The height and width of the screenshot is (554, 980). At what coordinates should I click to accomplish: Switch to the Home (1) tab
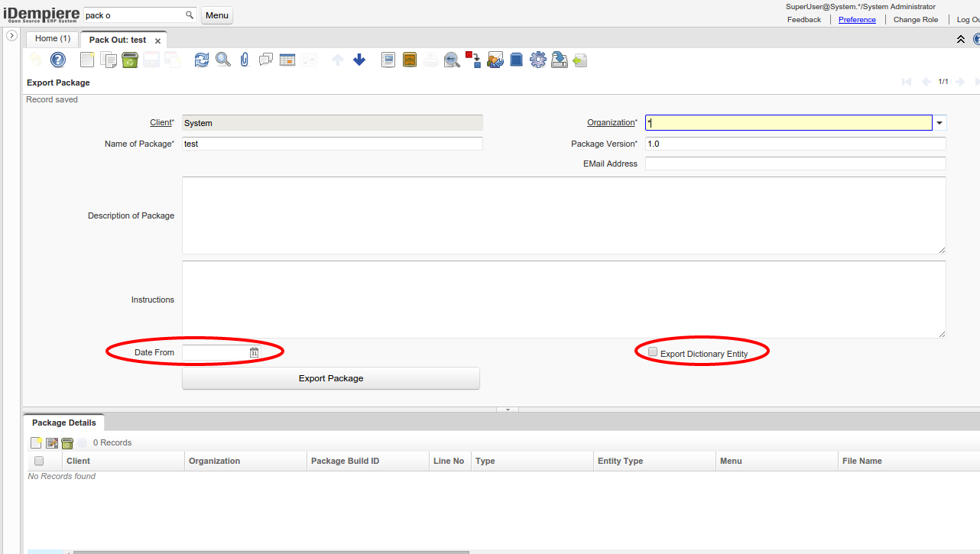(x=52, y=38)
